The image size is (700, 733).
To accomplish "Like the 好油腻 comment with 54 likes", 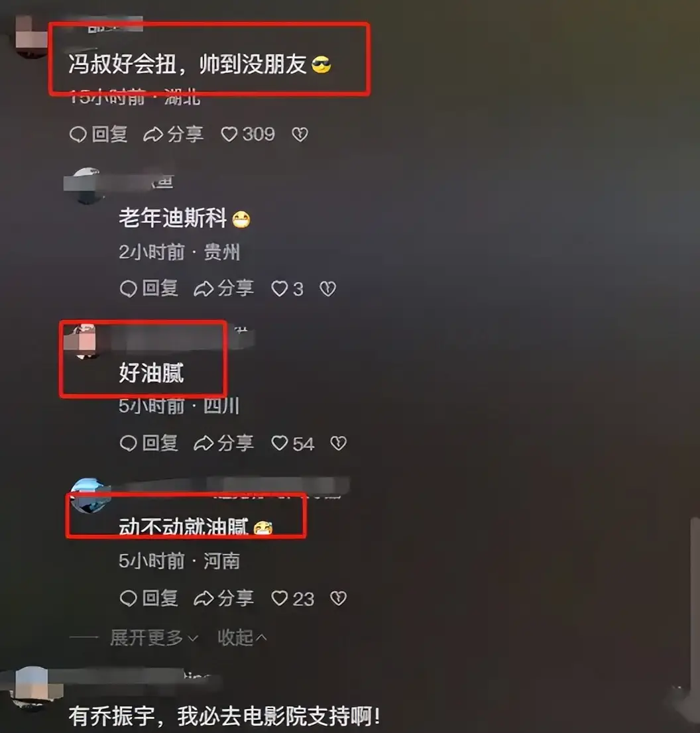I will (x=293, y=443).
